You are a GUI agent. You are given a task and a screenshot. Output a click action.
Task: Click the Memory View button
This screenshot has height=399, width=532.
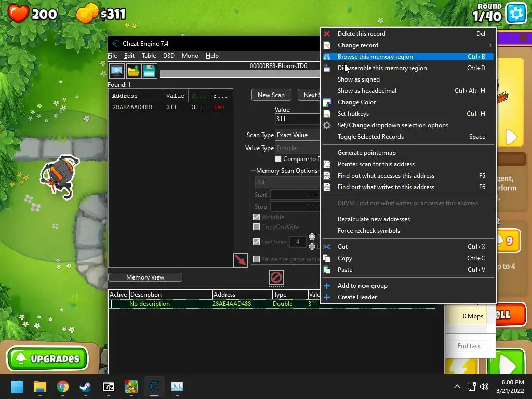(x=145, y=277)
